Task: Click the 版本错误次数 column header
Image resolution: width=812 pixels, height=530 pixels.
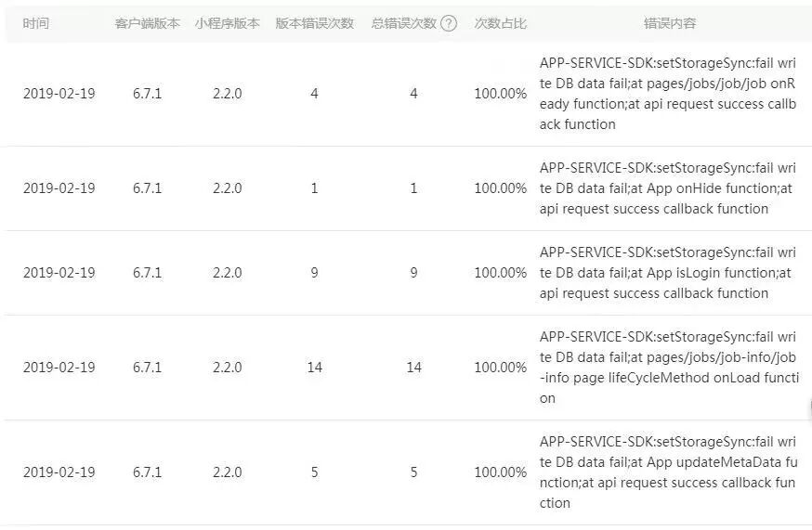Action: tap(314, 23)
